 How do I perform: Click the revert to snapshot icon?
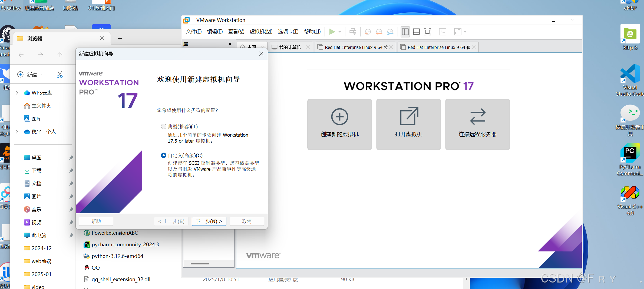click(379, 32)
